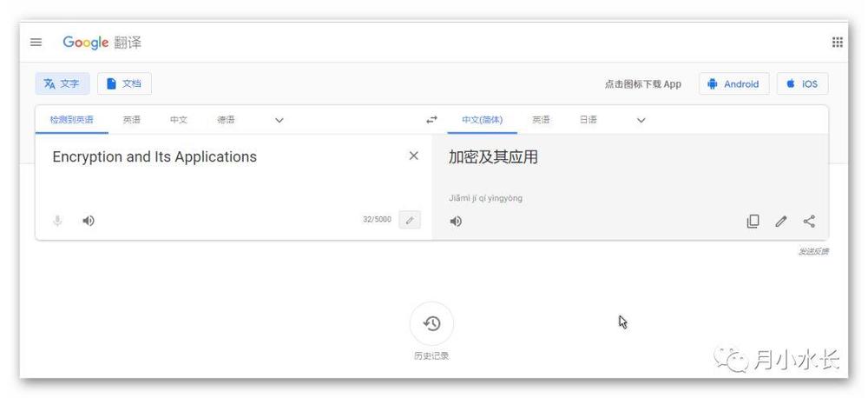Copy the translation to clipboard
Image resolution: width=868 pixels, height=398 pixels.
(753, 222)
